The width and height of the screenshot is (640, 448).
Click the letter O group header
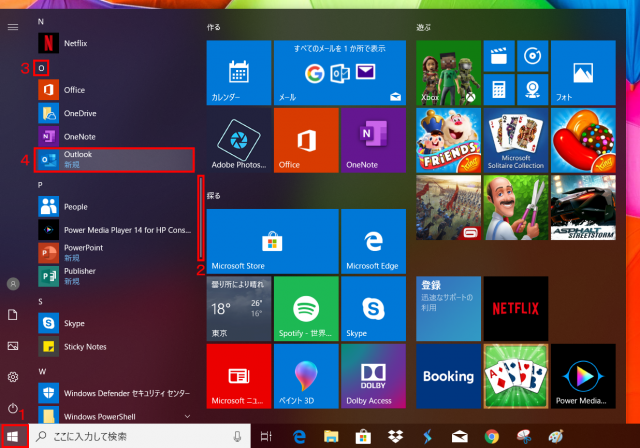41,67
